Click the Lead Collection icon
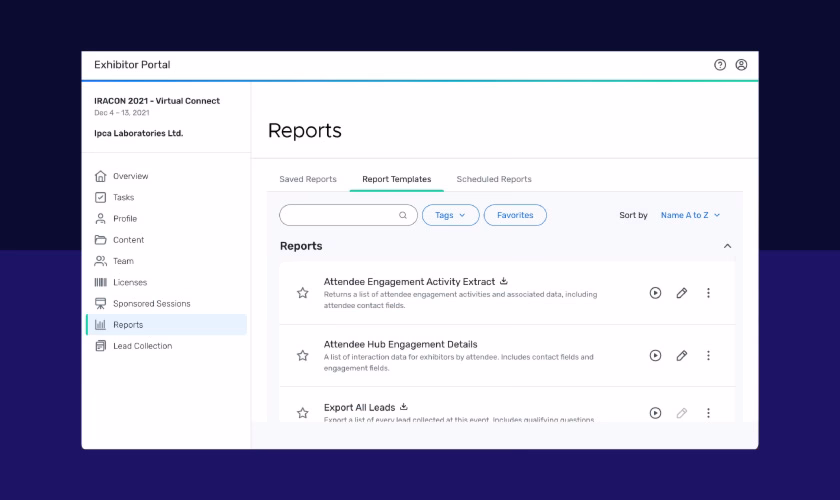This screenshot has width=840, height=500. [100, 346]
